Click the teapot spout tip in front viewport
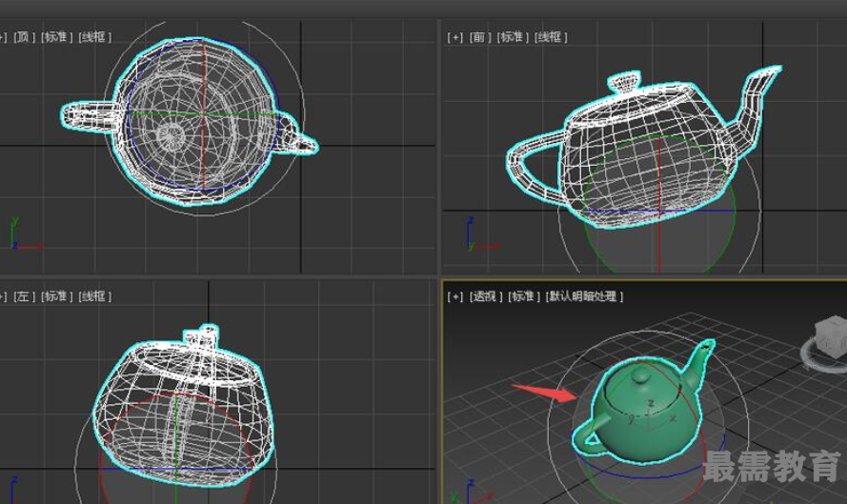The height and width of the screenshot is (504, 847). 774,70
